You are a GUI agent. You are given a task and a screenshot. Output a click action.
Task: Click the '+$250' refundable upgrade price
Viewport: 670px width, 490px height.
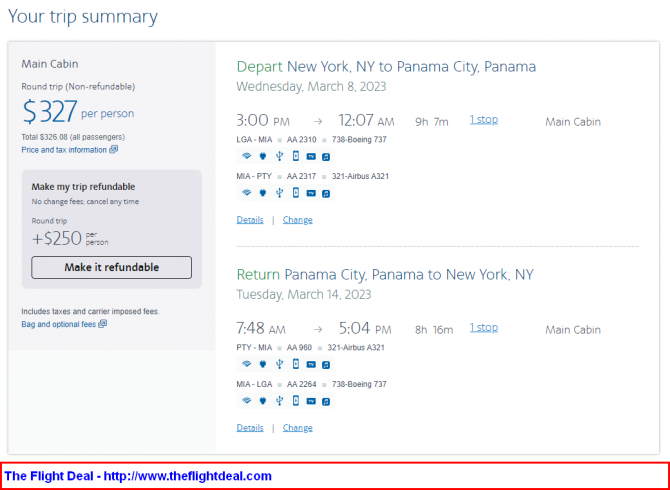pyautogui.click(x=56, y=238)
